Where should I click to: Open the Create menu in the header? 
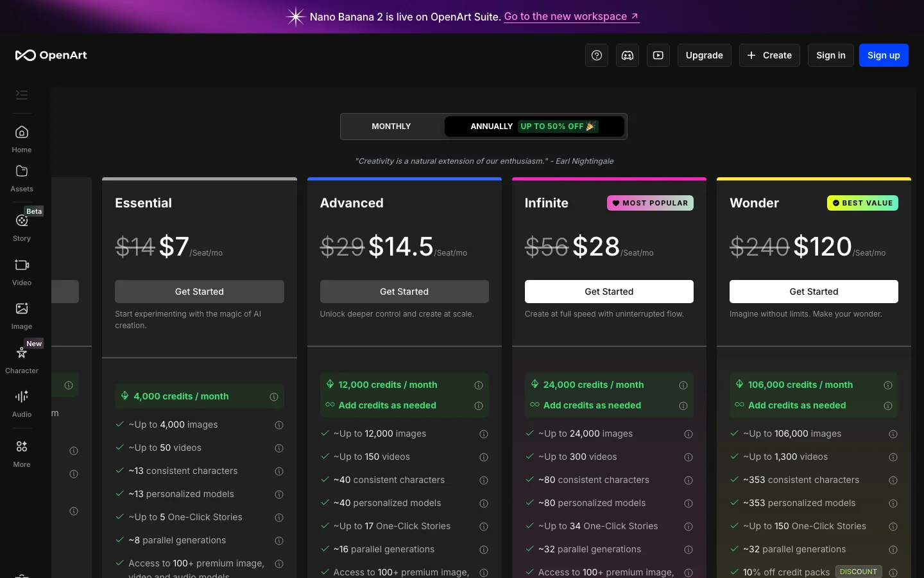pyautogui.click(x=769, y=55)
